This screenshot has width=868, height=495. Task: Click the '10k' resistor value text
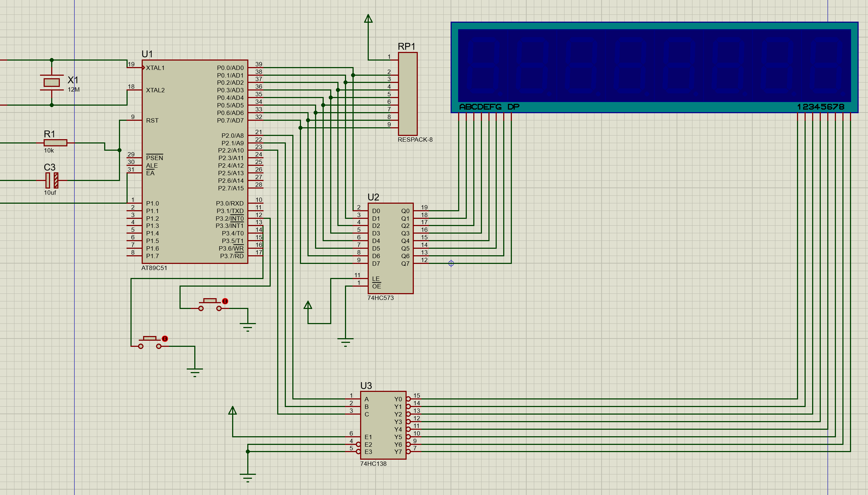click(x=49, y=150)
